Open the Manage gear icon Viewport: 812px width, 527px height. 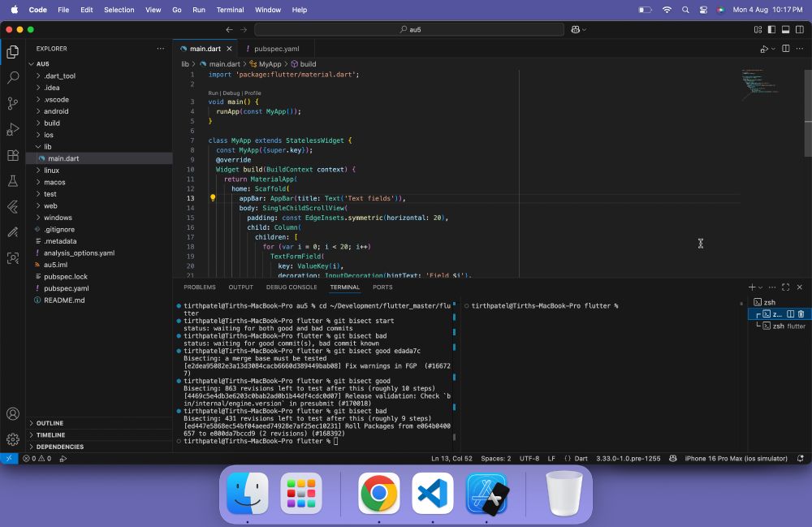(13, 439)
